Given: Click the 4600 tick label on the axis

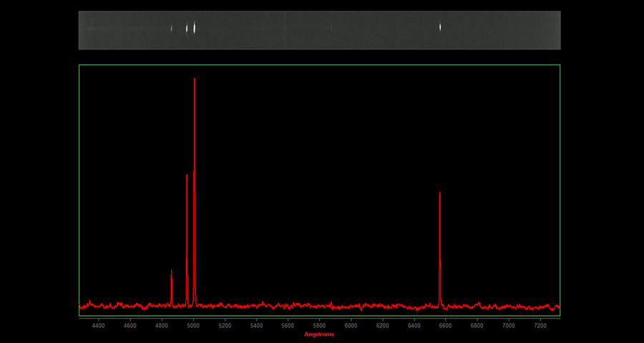Looking at the screenshot, I should 130,325.
